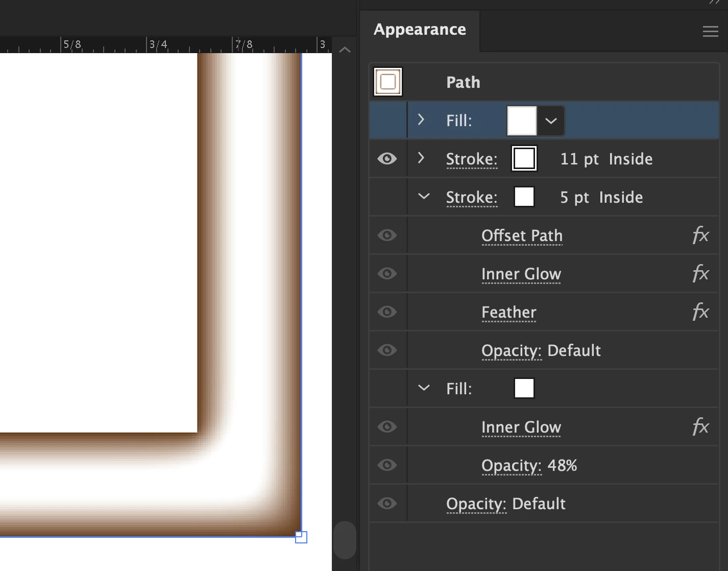The width and height of the screenshot is (728, 571).
Task: Click the fx icon on the lower Fill's Inner Glow row
Action: (700, 427)
